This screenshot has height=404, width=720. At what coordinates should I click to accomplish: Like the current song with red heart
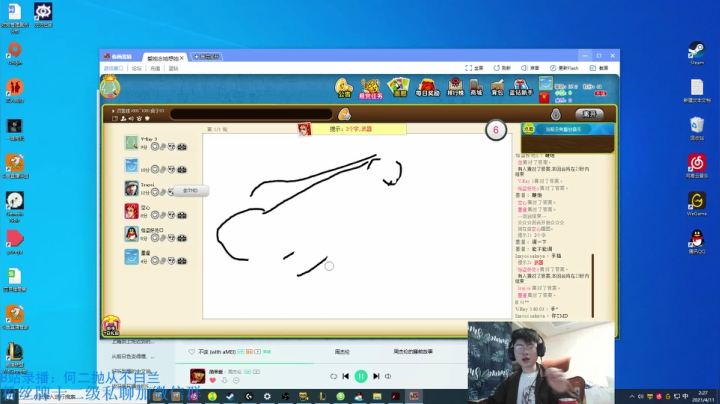(x=213, y=381)
